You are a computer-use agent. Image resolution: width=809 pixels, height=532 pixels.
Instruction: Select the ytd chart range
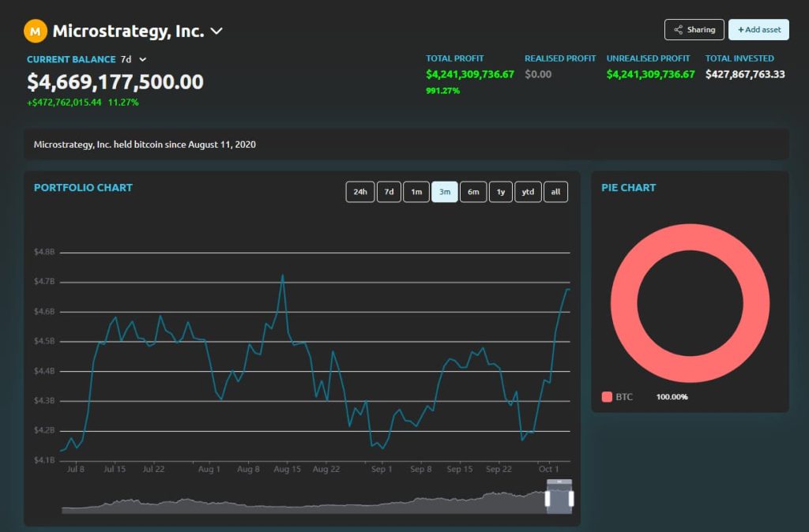[528, 192]
